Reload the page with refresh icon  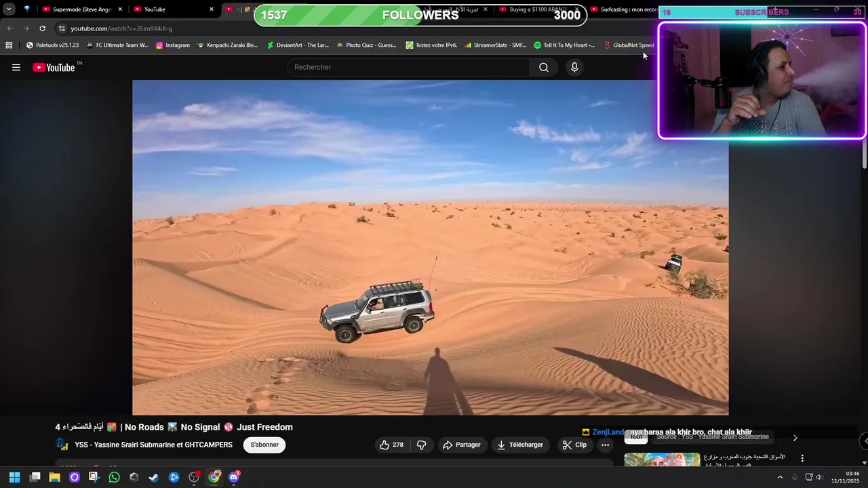pos(42,28)
